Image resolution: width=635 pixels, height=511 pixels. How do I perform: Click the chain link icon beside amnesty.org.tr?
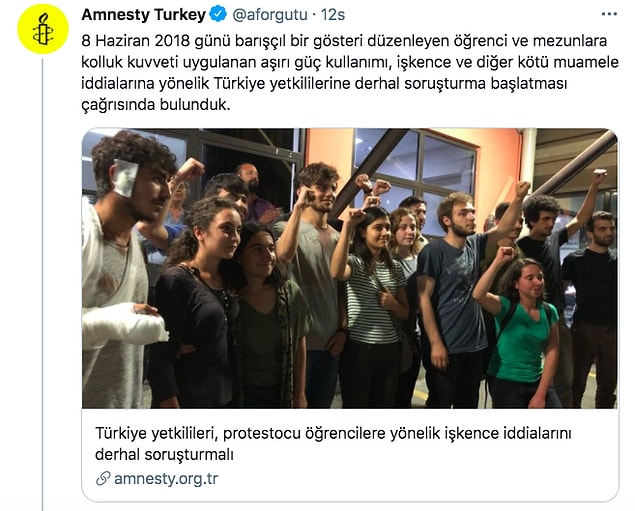pyautogui.click(x=103, y=479)
